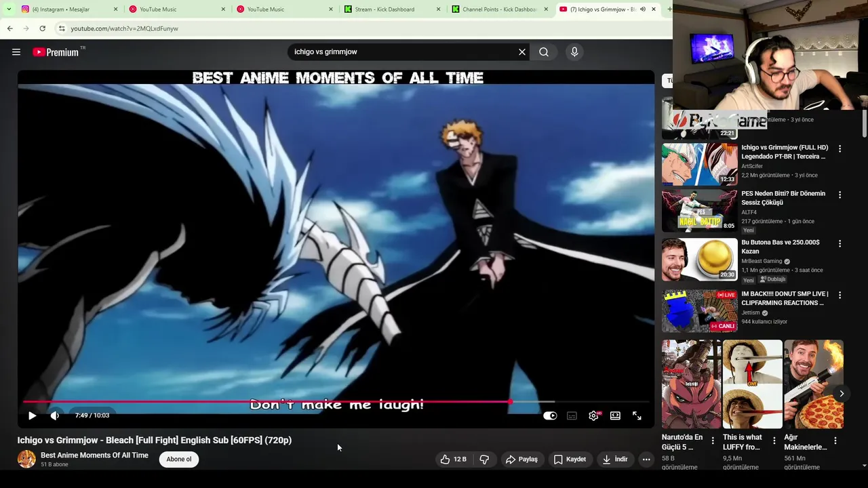Click video title Ichigo vs Grimmjow - Bleach
Viewport: 868px width, 488px height.
click(x=155, y=440)
